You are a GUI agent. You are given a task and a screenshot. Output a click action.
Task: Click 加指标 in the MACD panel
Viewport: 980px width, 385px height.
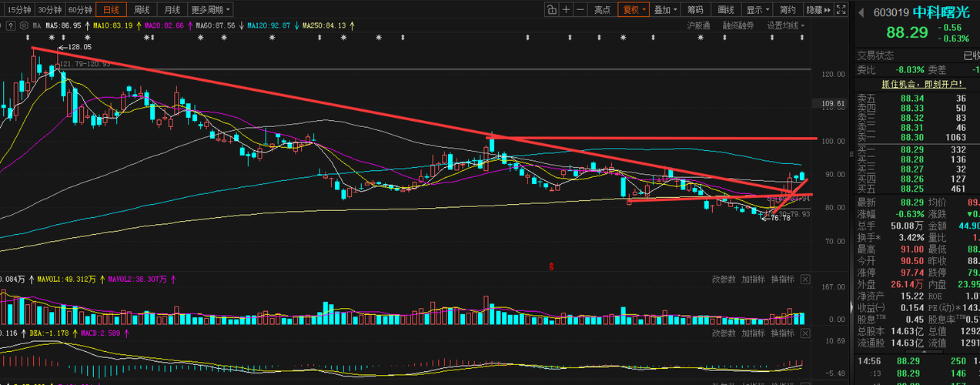753,333
